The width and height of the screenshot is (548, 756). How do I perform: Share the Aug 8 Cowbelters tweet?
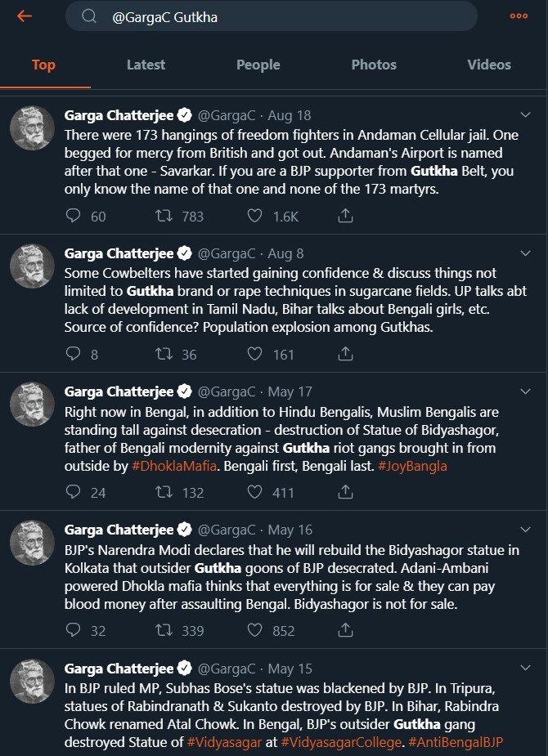pyautogui.click(x=345, y=354)
